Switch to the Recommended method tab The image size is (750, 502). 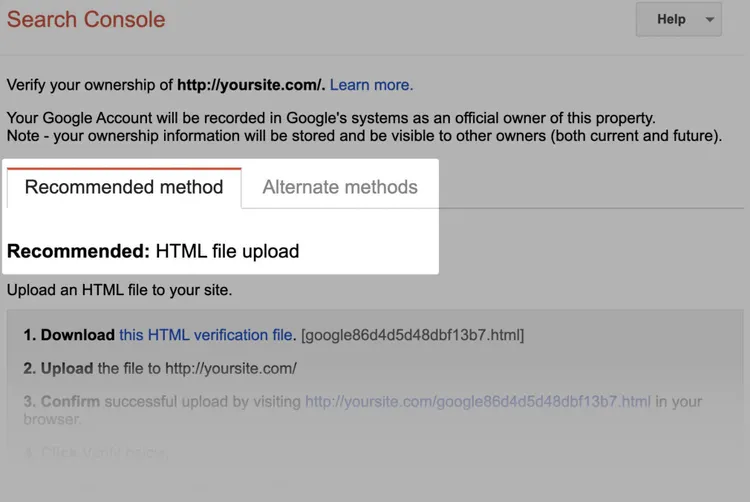(124, 187)
